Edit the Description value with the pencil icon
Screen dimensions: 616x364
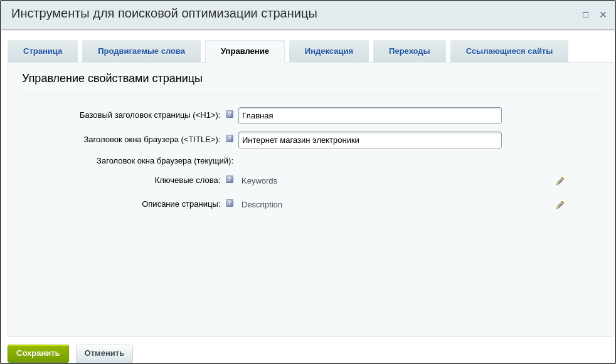560,204
